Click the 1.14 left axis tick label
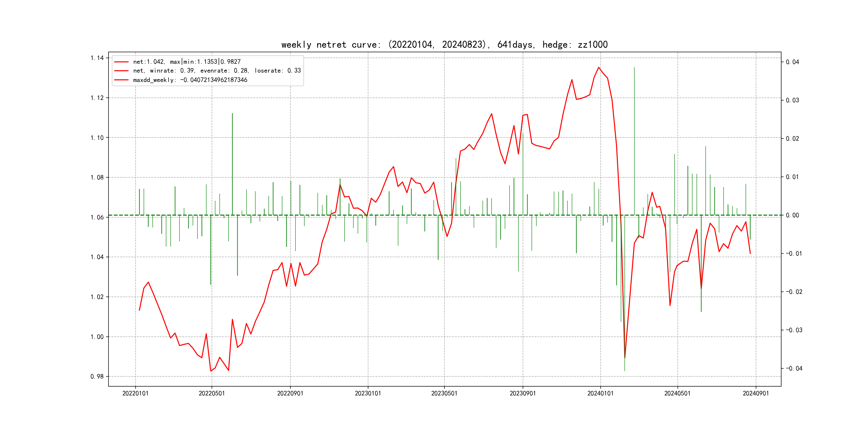This screenshot has height=434, width=868. 97,58
